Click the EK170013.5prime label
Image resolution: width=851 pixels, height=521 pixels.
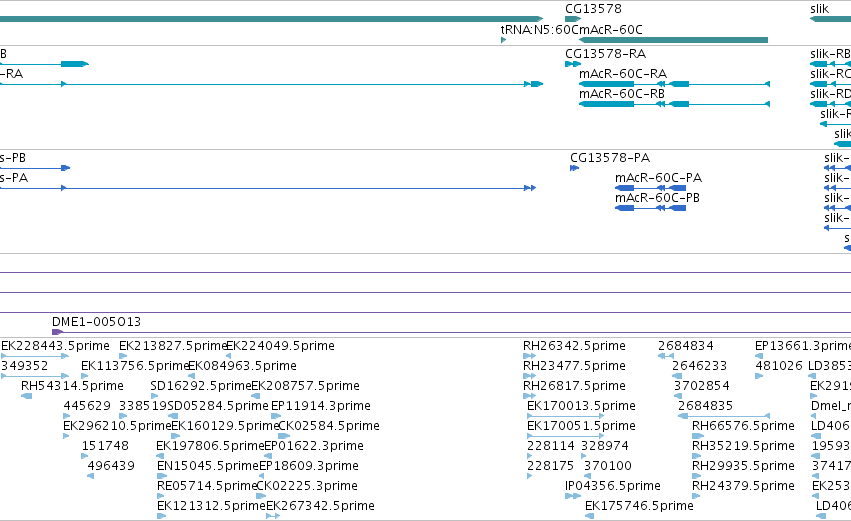pyautogui.click(x=581, y=406)
